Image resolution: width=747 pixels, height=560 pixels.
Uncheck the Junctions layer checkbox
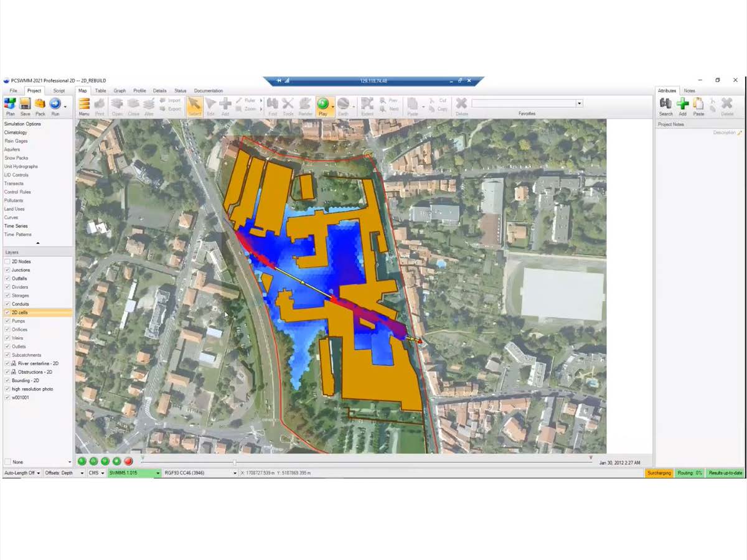[7, 270]
